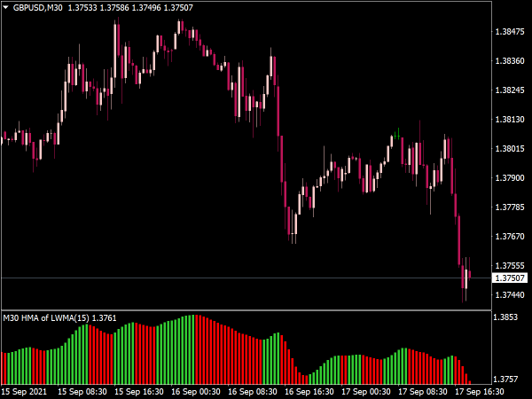Click the 1.38245 price axis label
Image resolution: width=532 pixels, height=399 pixels.
click(510, 90)
